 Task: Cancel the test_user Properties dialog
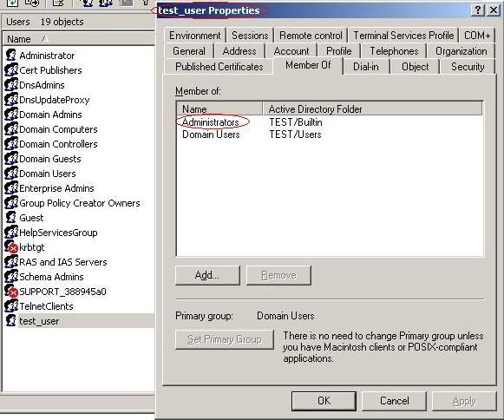point(394,401)
